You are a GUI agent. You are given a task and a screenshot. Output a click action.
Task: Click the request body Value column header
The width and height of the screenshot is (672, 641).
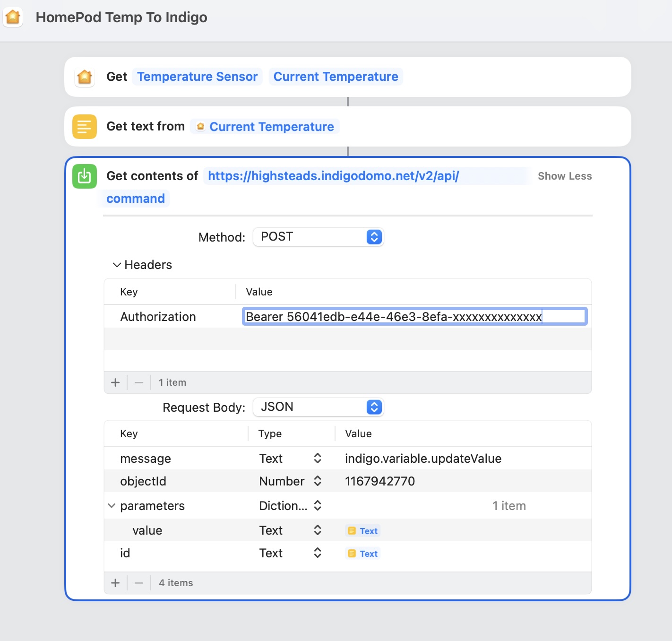point(358,433)
